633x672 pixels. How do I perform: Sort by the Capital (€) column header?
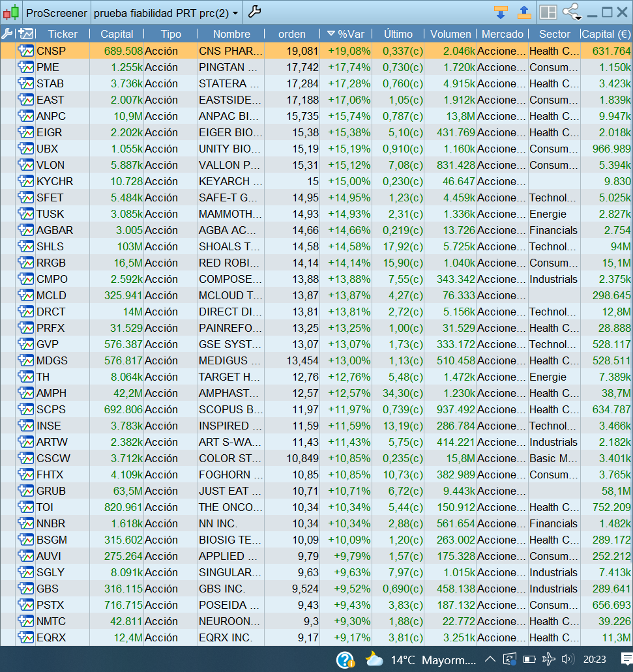(x=606, y=34)
